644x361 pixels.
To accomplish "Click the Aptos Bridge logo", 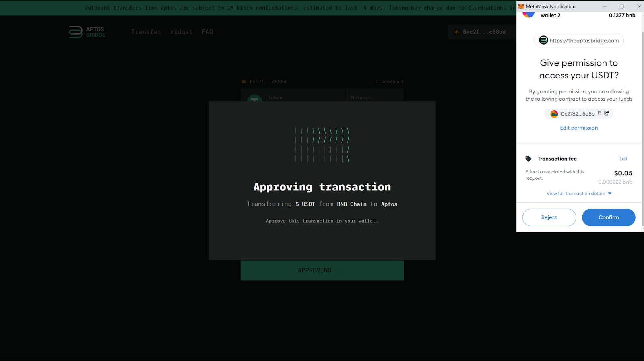I will [x=87, y=32].
